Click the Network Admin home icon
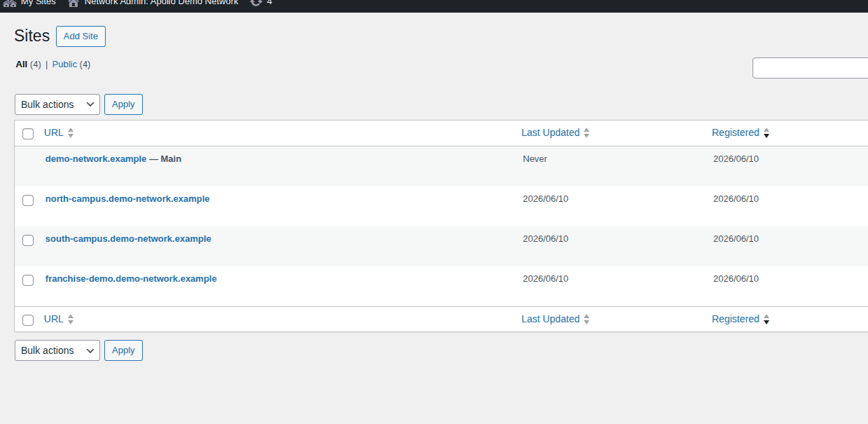This screenshot has width=868, height=424. pyautogui.click(x=73, y=3)
